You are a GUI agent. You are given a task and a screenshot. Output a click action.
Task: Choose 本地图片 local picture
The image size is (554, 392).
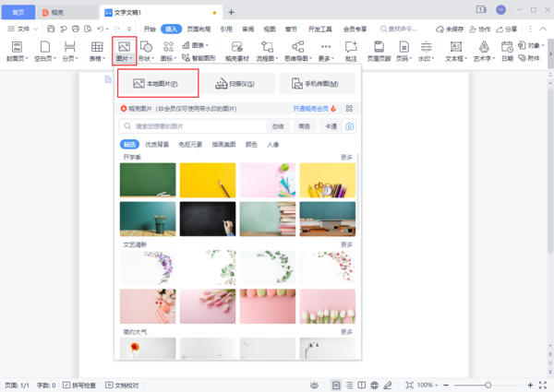coord(158,83)
